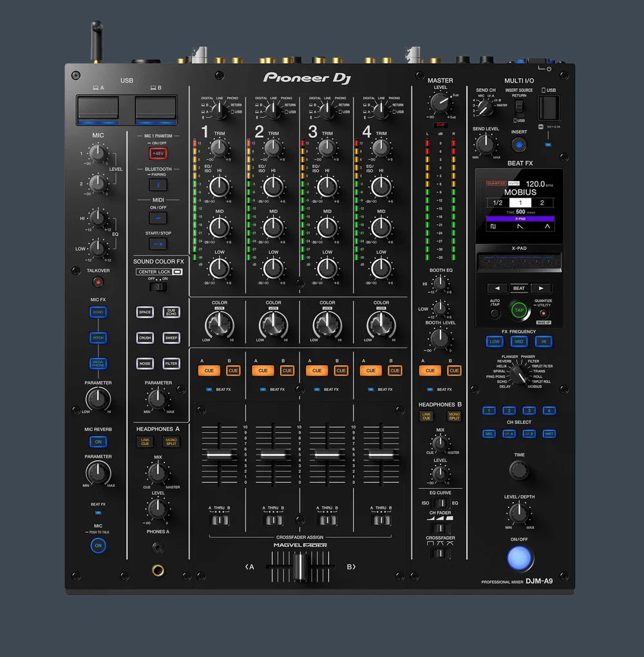The image size is (644, 657).
Task: Click channel 2 CUE A button
Action: [263, 370]
